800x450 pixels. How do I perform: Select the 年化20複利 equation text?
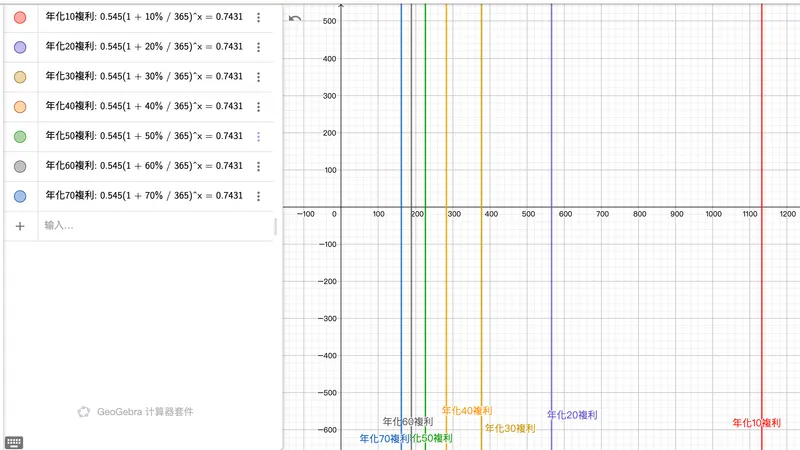click(144, 46)
